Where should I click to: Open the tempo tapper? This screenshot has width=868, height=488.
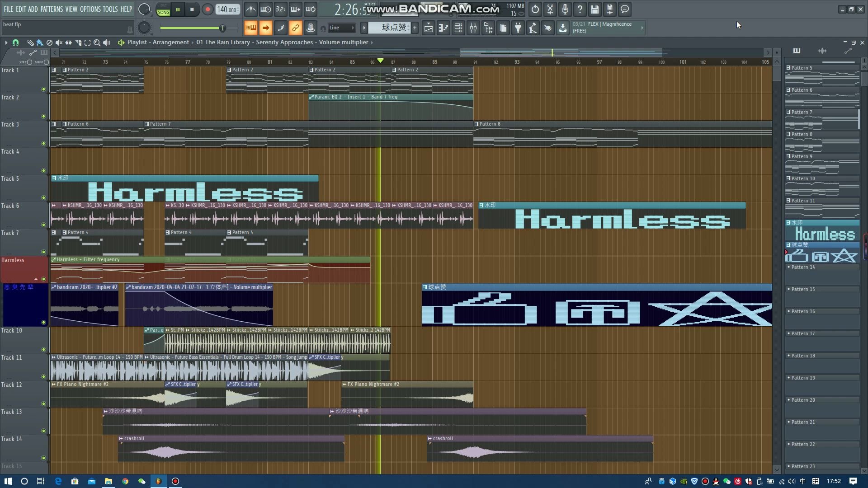pos(533,28)
